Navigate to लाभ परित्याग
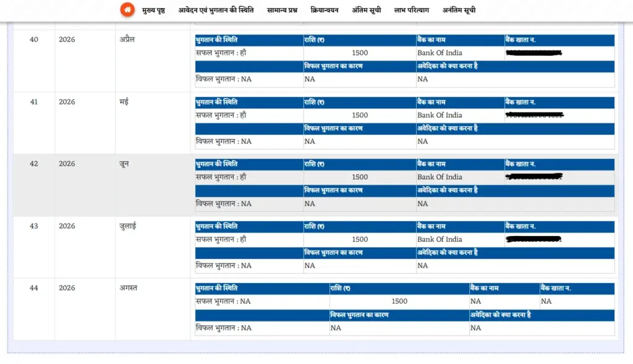633x364 pixels. [411, 10]
